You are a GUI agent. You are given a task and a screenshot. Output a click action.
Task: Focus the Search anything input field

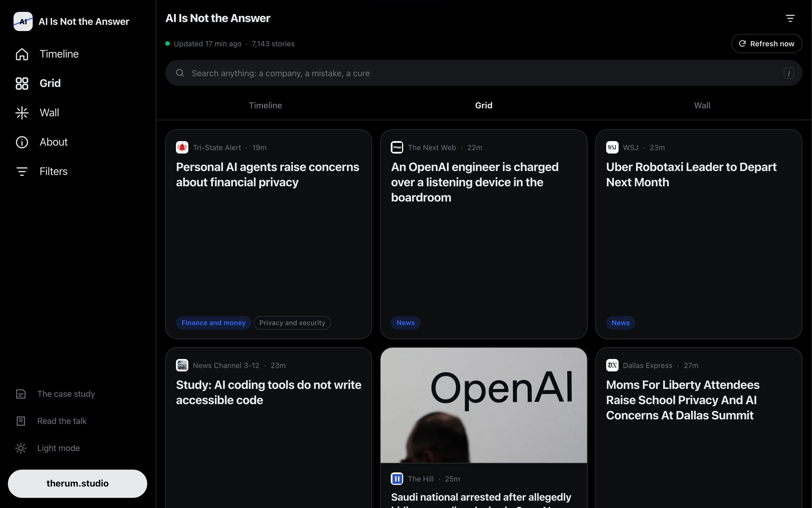click(484, 73)
